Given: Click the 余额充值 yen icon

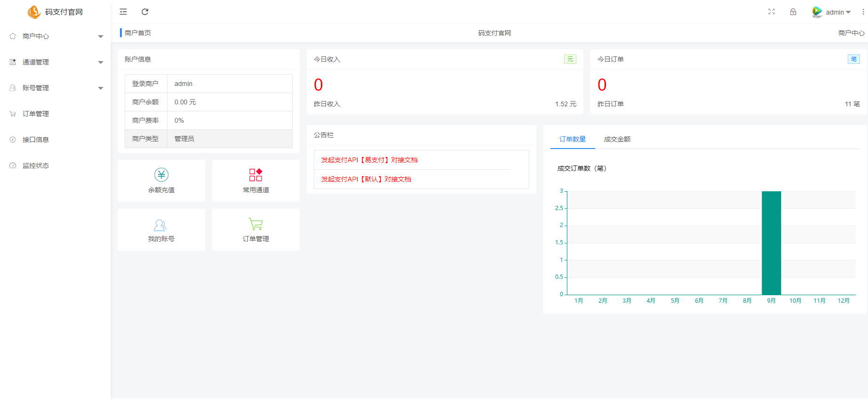Looking at the screenshot, I should tap(161, 175).
